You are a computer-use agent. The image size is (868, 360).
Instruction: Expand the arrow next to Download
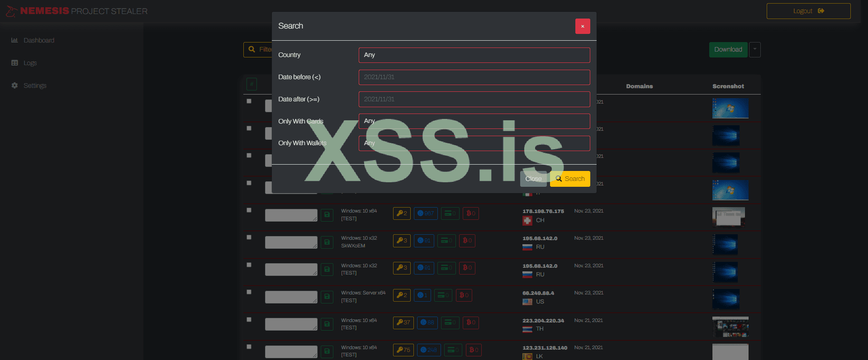coord(755,49)
